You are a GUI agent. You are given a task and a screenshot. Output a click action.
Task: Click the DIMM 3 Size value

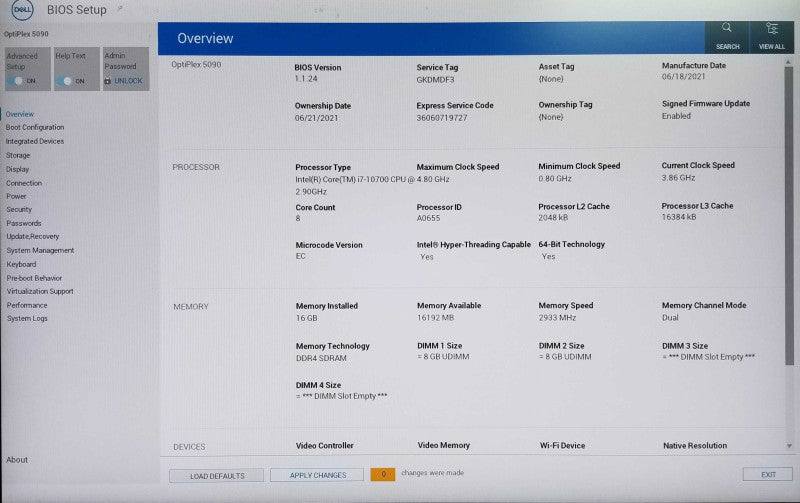pyautogui.click(x=708, y=357)
